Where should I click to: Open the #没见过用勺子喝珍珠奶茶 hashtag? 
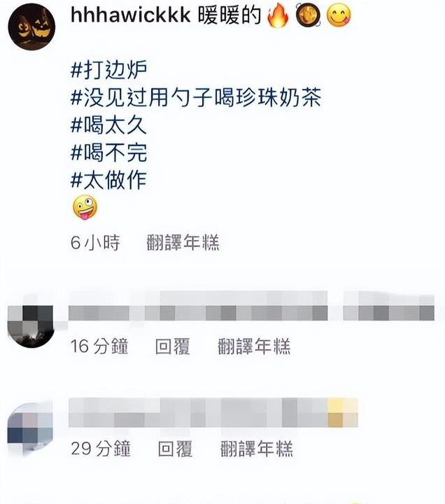coord(196,97)
